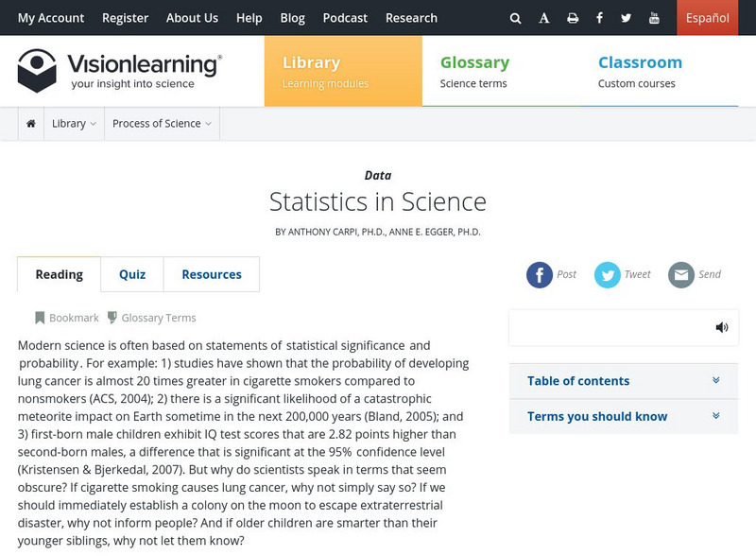Open the Library breadcrumb dropdown
The height and width of the screenshot is (556, 756).
click(x=74, y=124)
